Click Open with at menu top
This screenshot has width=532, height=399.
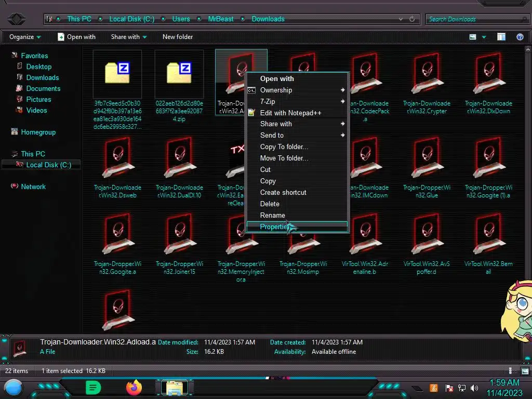point(297,78)
